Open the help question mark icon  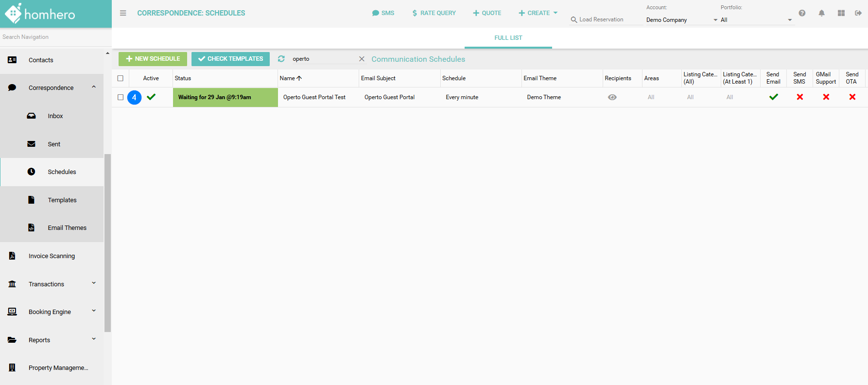point(802,13)
